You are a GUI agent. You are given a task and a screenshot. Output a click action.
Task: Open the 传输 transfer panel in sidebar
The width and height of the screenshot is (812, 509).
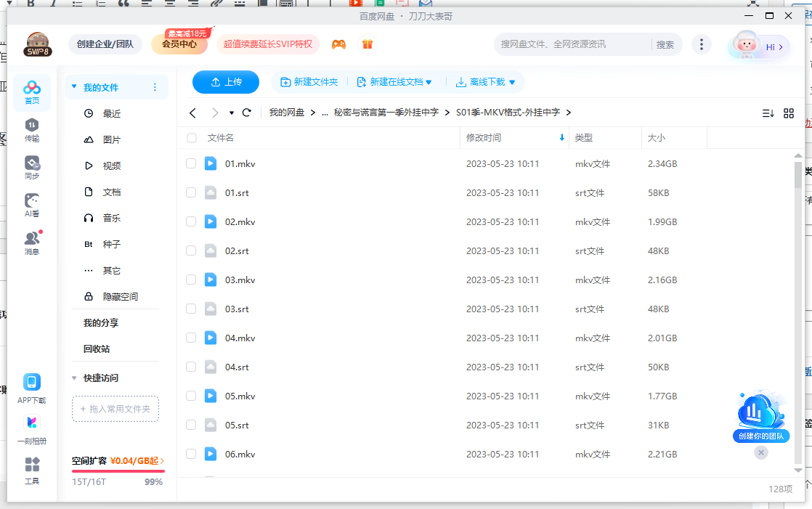coord(32,129)
